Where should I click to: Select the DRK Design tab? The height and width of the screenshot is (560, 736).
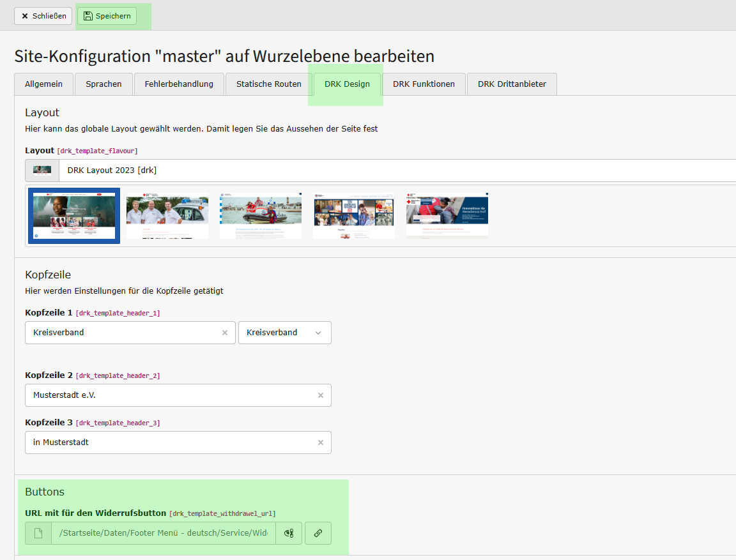coord(347,84)
